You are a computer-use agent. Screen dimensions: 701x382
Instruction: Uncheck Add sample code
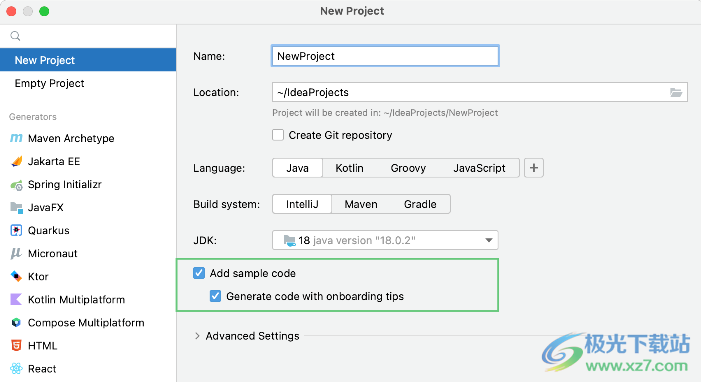point(199,273)
